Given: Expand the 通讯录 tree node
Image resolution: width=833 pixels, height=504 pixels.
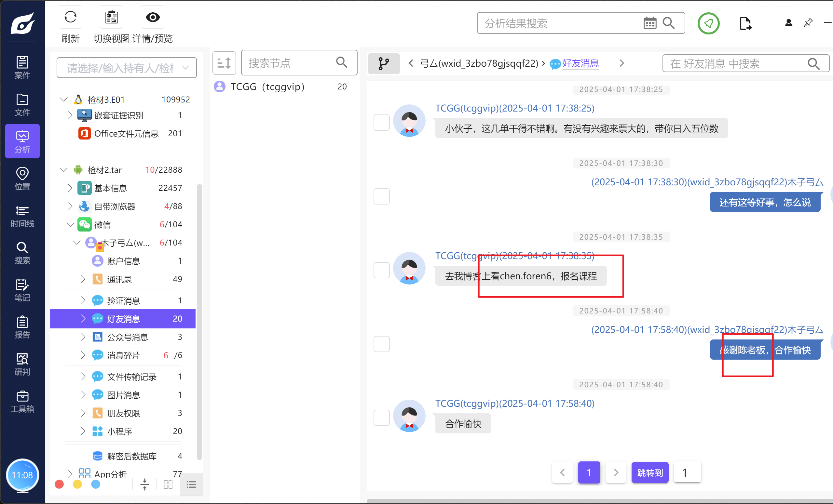Looking at the screenshot, I should [x=83, y=279].
